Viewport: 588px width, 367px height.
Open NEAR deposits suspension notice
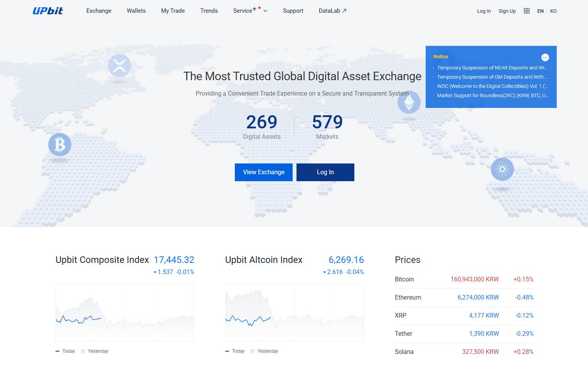[492, 67]
